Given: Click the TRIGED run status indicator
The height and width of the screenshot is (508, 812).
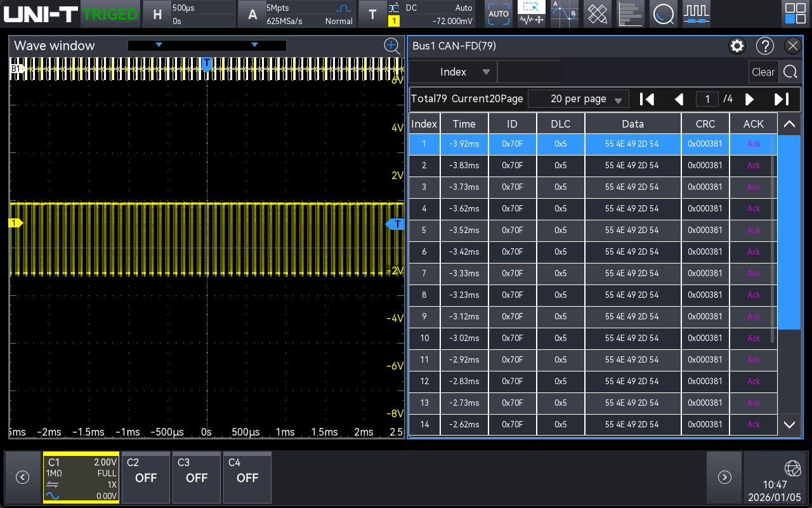Looking at the screenshot, I should 110,14.
